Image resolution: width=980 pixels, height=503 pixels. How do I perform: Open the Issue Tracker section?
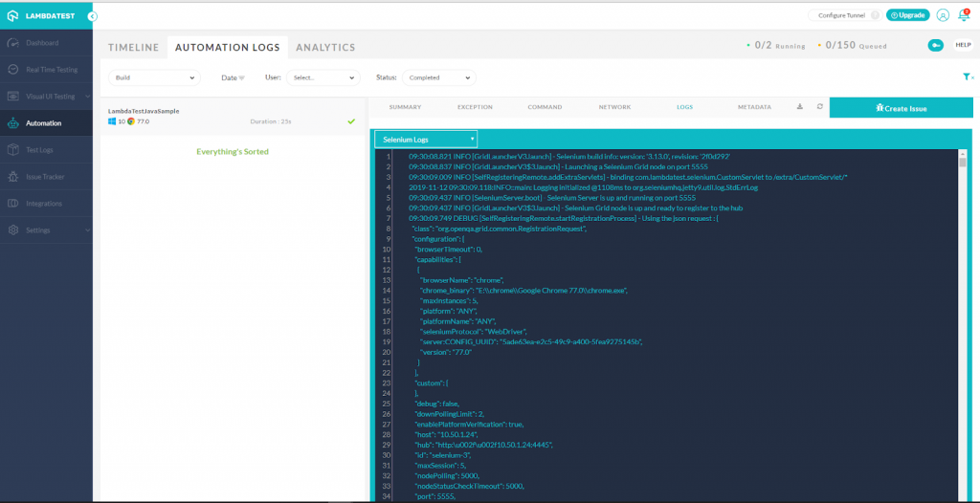[45, 177]
